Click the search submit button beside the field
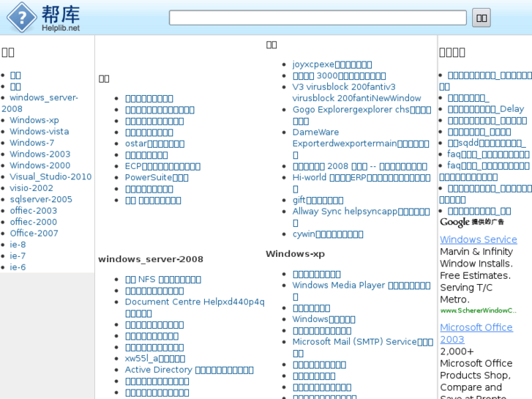Image resolution: width=532 pixels, height=399 pixels. (x=482, y=18)
